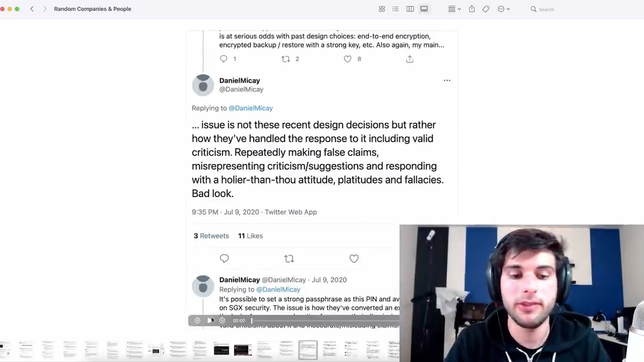The width and height of the screenshot is (644, 362).
Task: Select the highlighted thumbnail in gallery strip
Action: 308,350
